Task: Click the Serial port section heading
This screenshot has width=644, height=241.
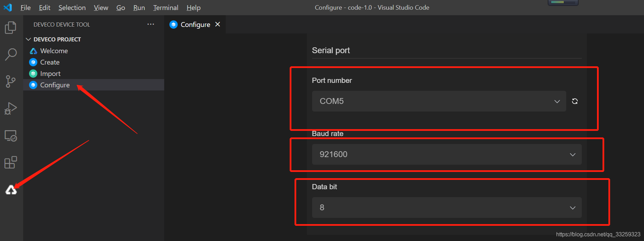Action: (x=331, y=50)
